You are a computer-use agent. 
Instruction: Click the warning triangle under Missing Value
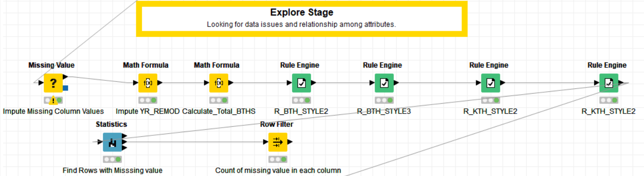click(x=54, y=100)
